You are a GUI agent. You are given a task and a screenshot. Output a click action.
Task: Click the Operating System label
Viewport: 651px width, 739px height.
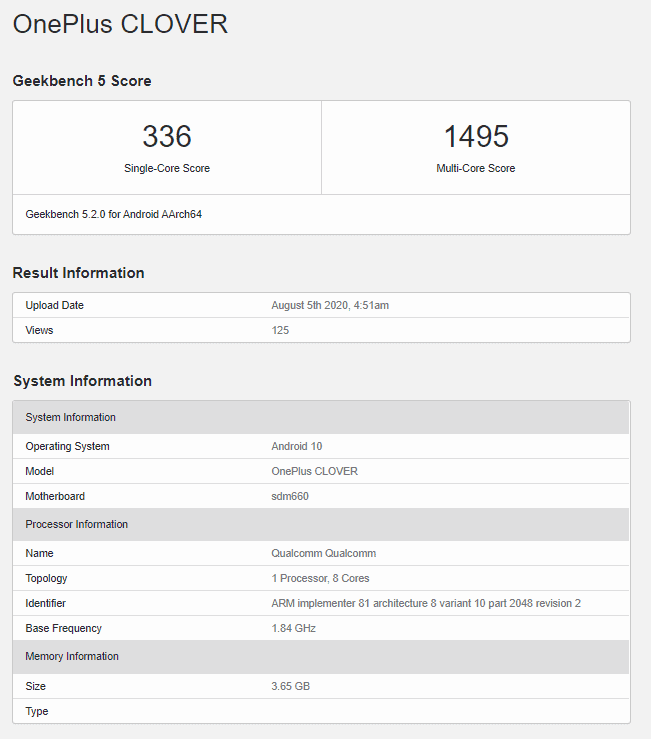67,446
